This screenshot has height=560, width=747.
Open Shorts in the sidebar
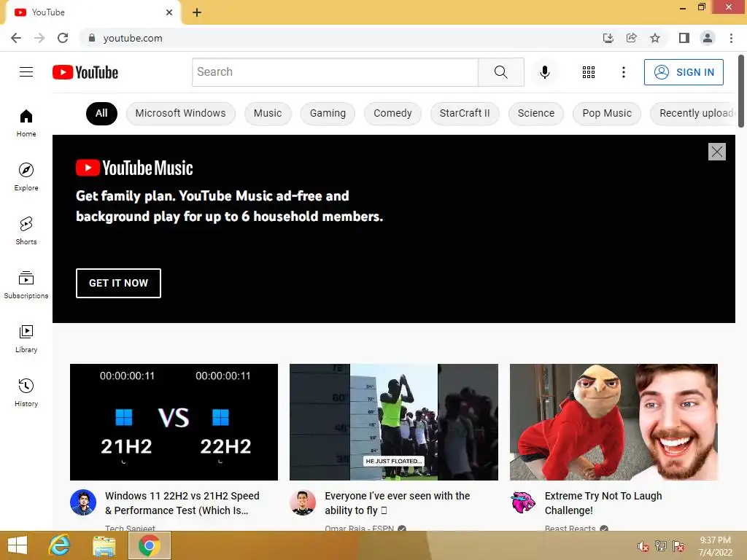26,231
